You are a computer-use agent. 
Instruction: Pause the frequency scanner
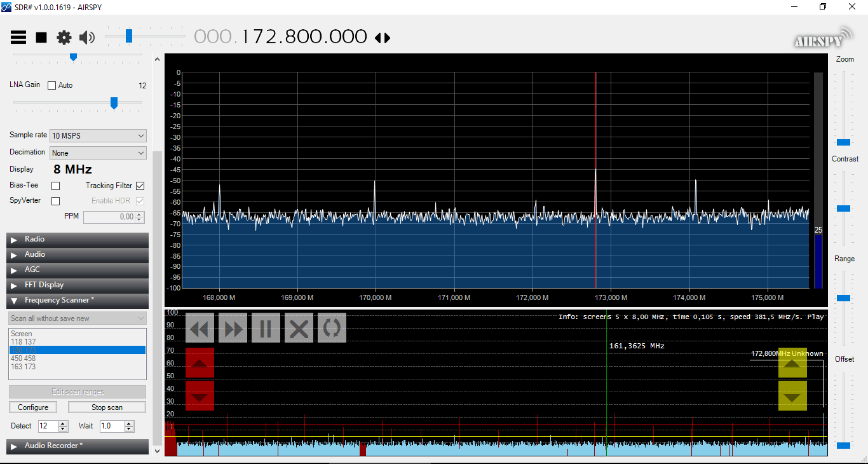coord(266,328)
